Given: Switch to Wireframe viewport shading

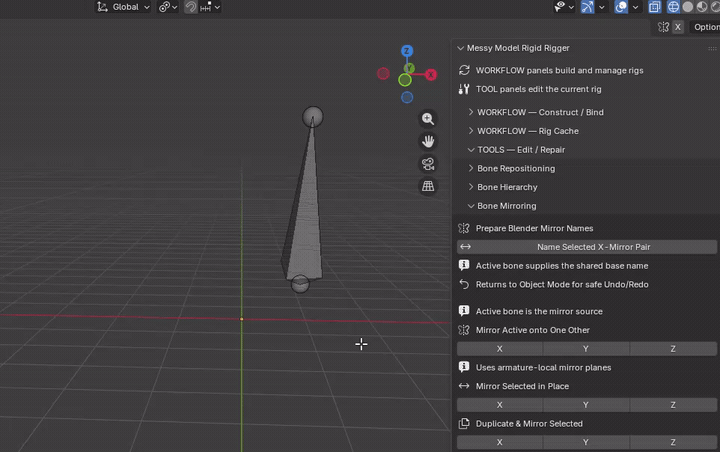Looking at the screenshot, I should pos(673,7).
